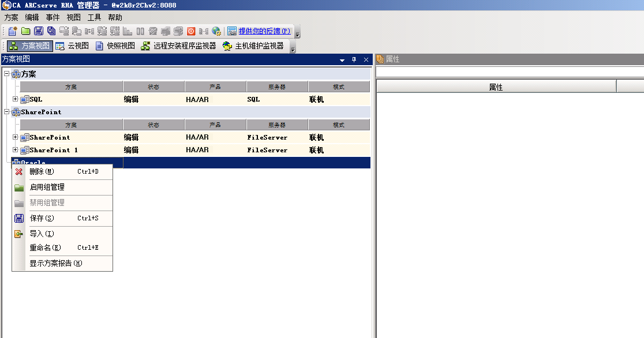Image resolution: width=644 pixels, height=338 pixels.
Task: Expand the SQL scenario tree node
Action: point(16,99)
